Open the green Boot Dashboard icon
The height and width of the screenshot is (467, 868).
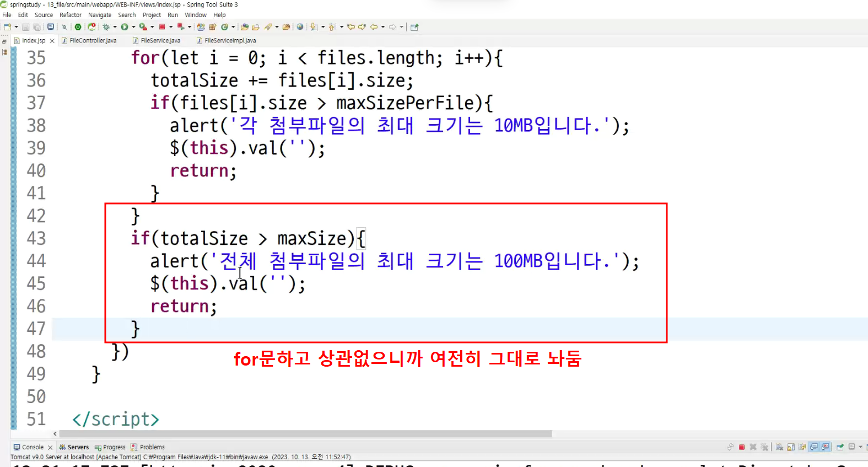[x=78, y=27]
